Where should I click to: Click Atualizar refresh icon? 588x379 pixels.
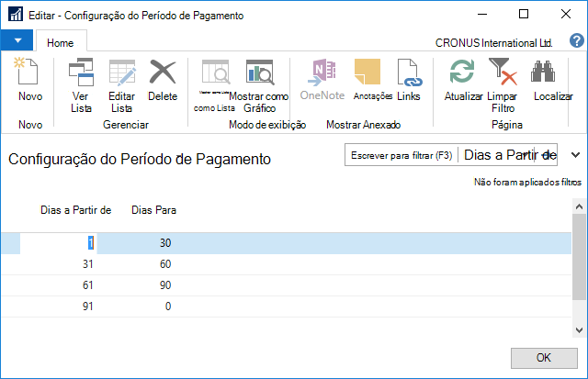462,72
